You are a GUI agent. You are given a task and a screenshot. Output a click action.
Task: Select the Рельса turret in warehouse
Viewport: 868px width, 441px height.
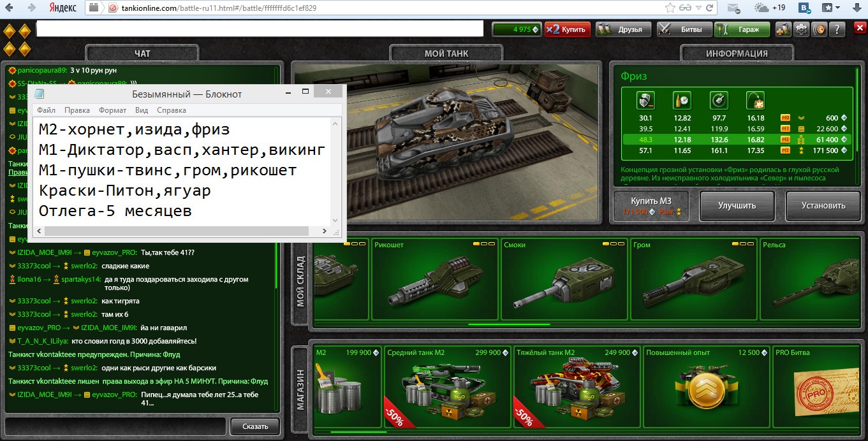pyautogui.click(x=810, y=279)
